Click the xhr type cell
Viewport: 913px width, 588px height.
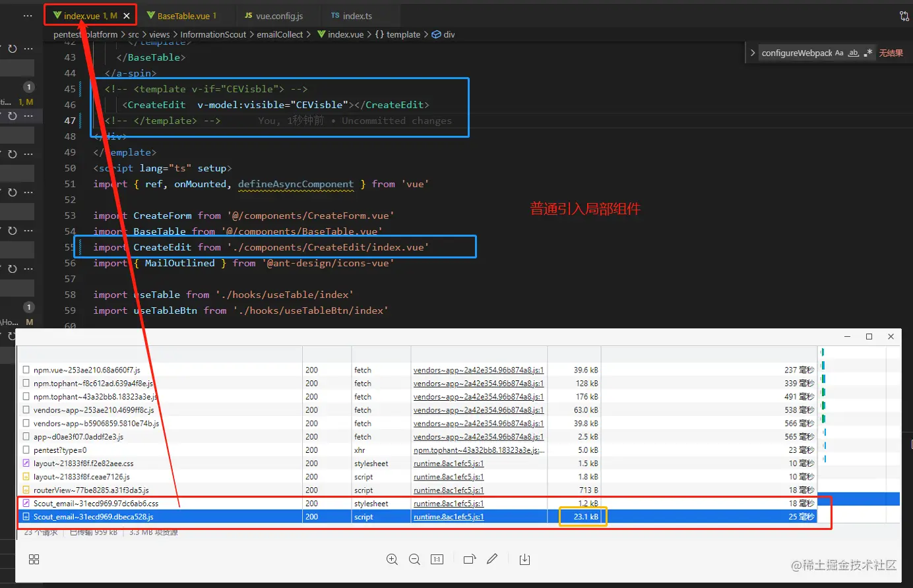pos(360,450)
